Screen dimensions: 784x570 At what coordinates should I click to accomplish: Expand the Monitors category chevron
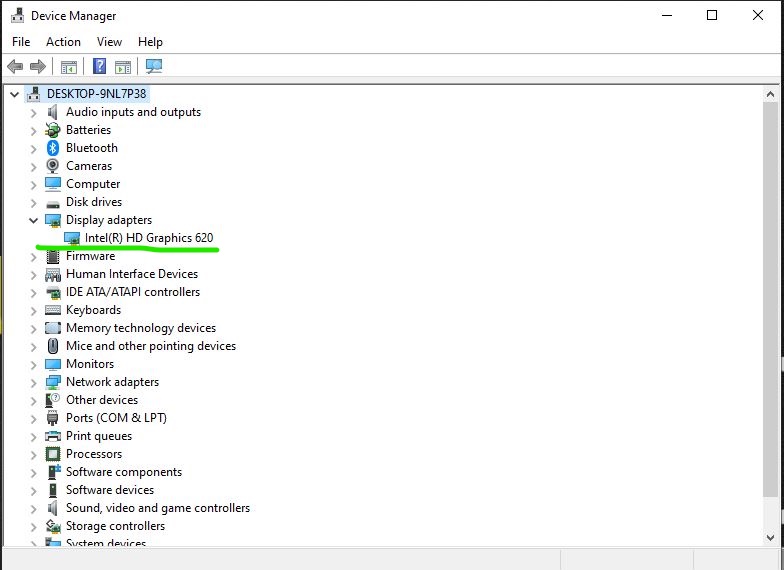click(x=34, y=365)
